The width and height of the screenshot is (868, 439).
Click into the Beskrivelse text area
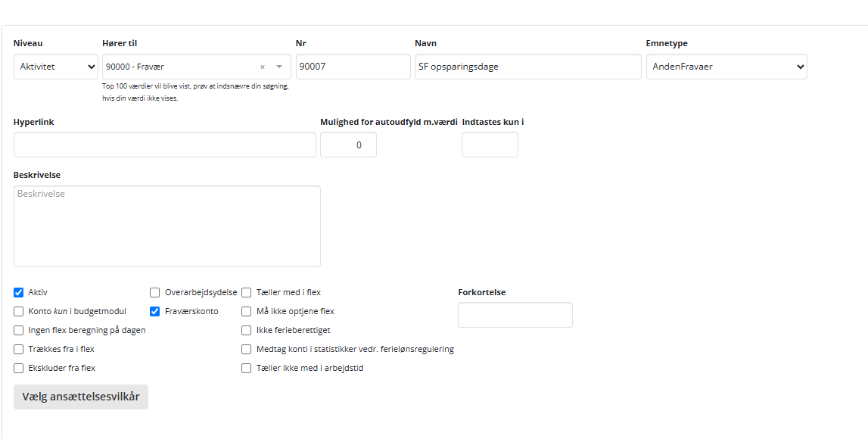(x=166, y=225)
